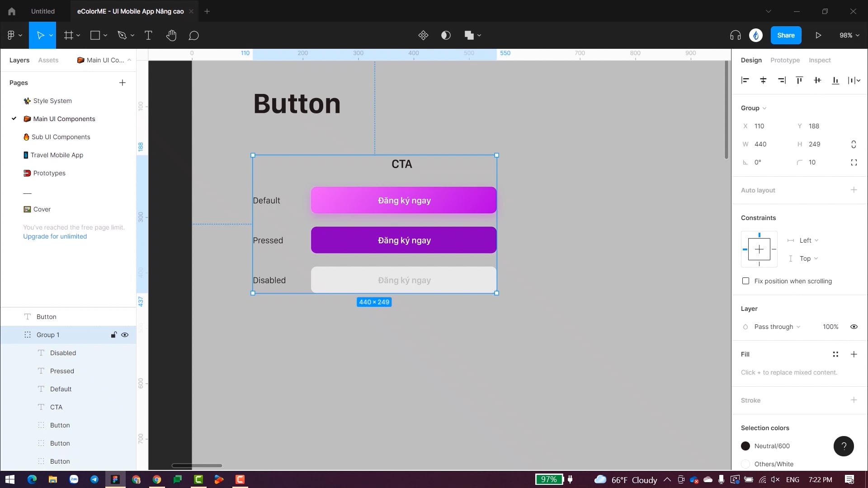Viewport: 868px width, 488px height.
Task: Start audio conversation with headphones icon
Action: [736, 35]
